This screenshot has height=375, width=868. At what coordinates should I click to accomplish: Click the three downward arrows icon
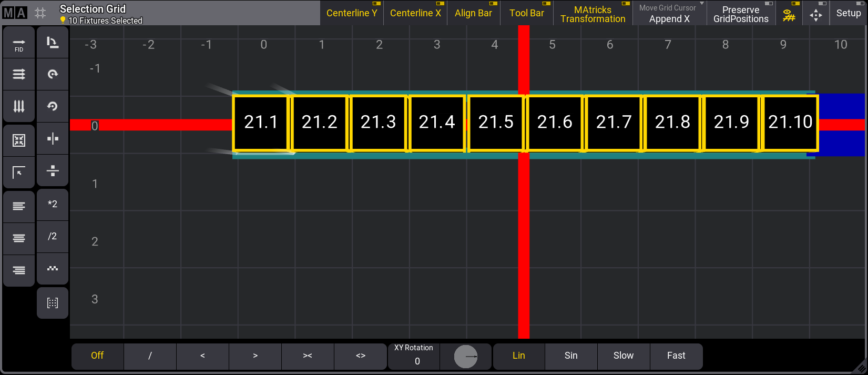click(19, 106)
